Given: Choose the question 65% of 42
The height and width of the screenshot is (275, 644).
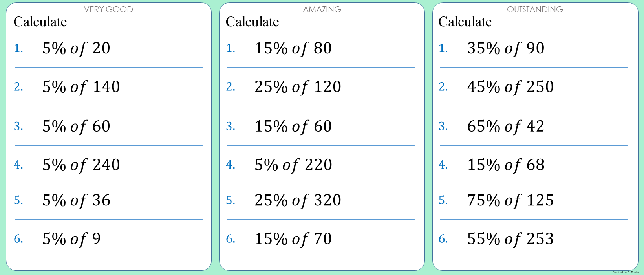Looking at the screenshot, I should click(506, 126).
